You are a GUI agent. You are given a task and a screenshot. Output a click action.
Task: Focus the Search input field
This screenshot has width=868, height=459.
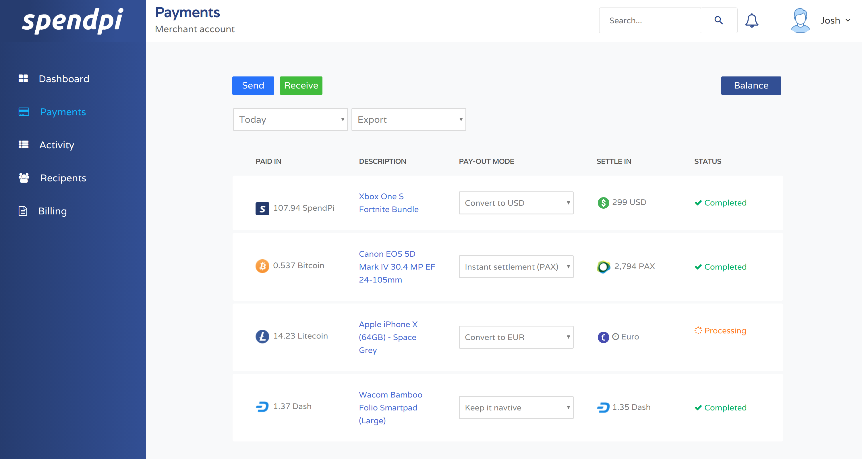click(650, 21)
